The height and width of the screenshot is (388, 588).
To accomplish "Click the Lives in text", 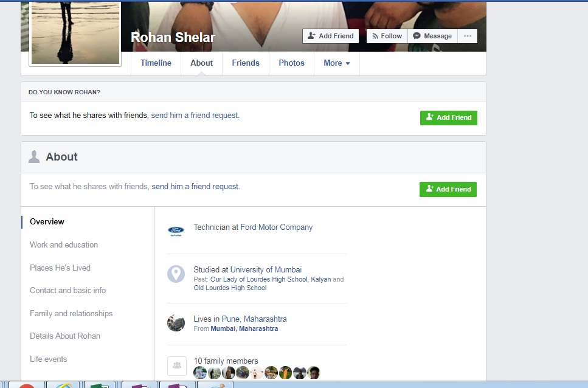I will (x=207, y=319).
